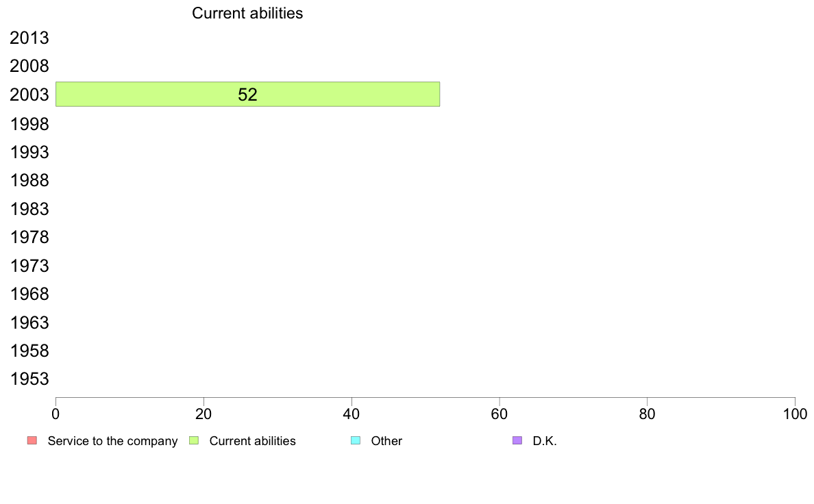Click the 1953 year label
This screenshot has width=814, height=504.
tap(29, 379)
